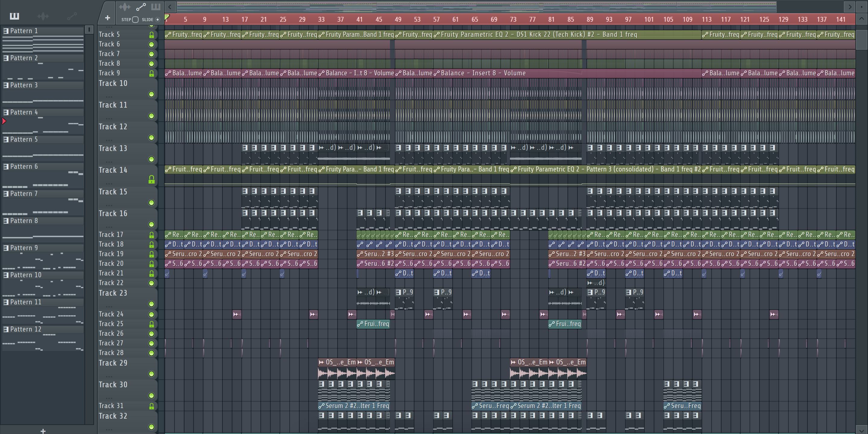Unlock Track 19 via lock icon
Screen dimensions: 868x434
tap(152, 254)
